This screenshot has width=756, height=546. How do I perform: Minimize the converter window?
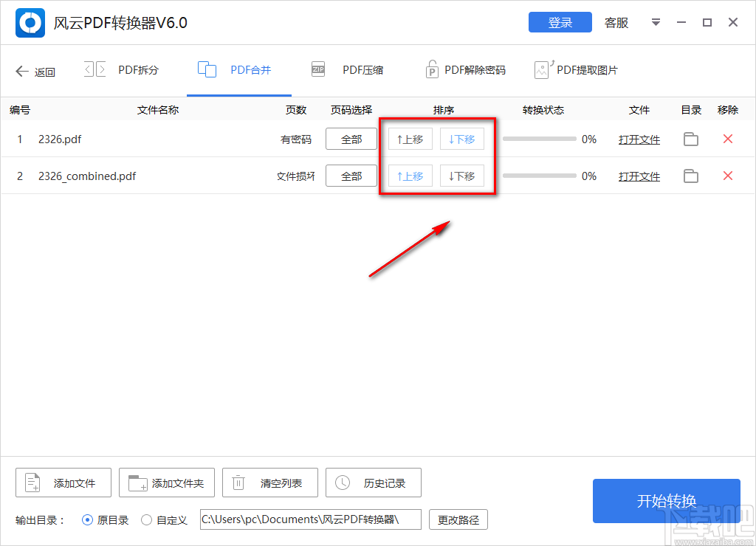coord(681,22)
